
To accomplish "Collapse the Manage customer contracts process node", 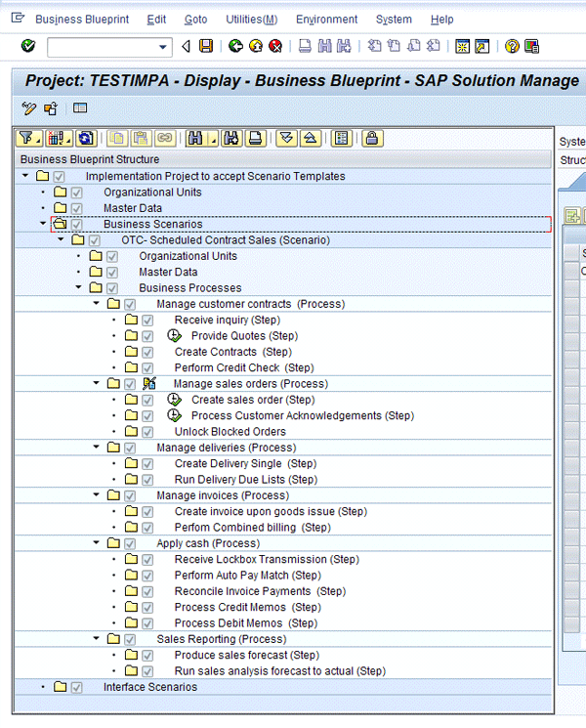I will click(x=96, y=304).
